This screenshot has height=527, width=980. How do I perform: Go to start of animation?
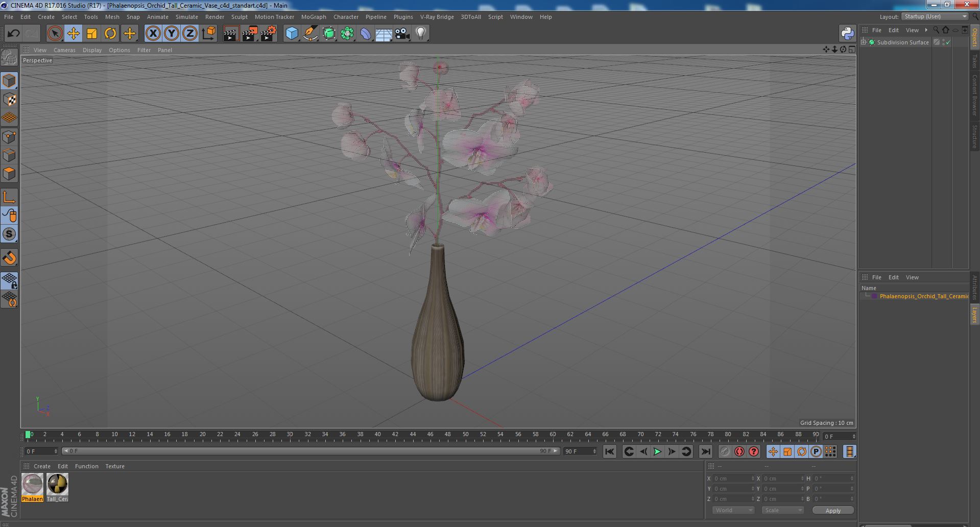click(609, 451)
